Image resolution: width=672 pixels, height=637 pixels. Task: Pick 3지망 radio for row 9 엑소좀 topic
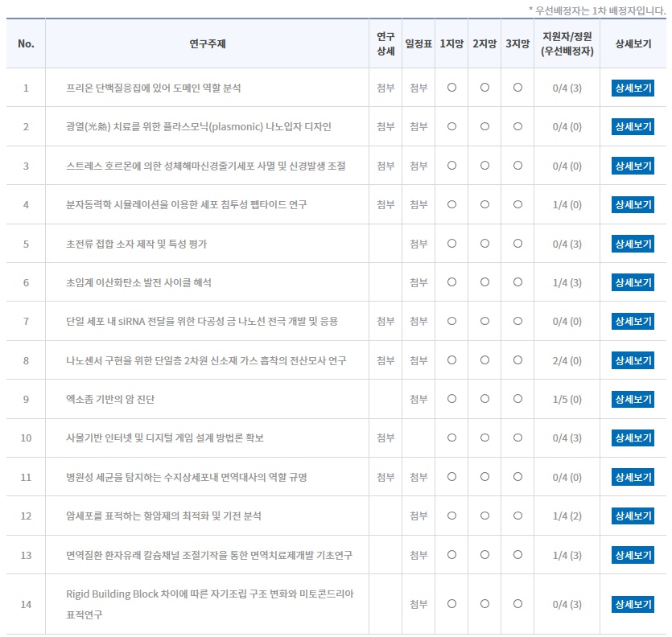(517, 398)
